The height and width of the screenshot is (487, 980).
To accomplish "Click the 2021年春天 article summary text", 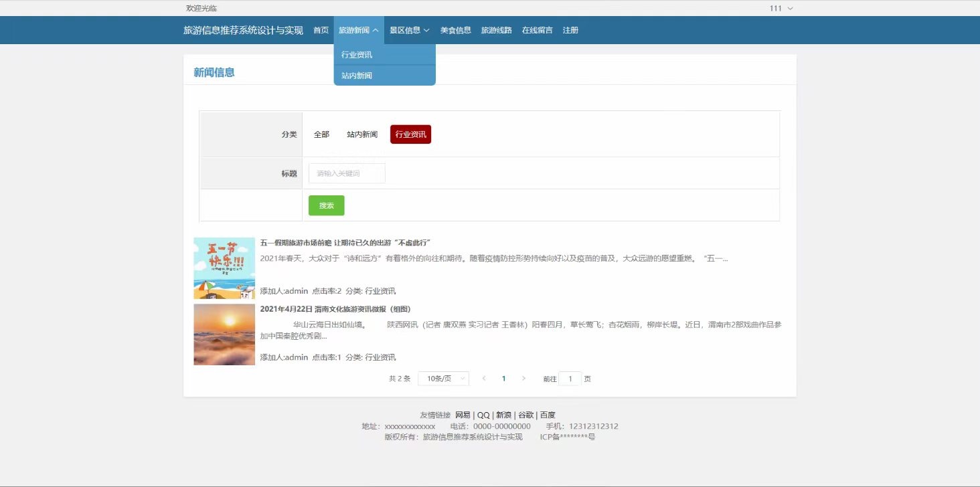I will click(494, 258).
